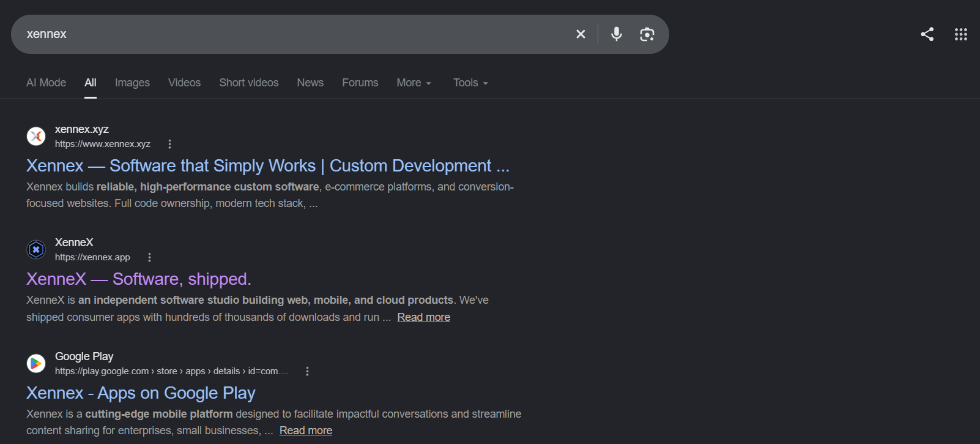
Task: Click the XenneX hexagon site favicon
Action: point(36,249)
